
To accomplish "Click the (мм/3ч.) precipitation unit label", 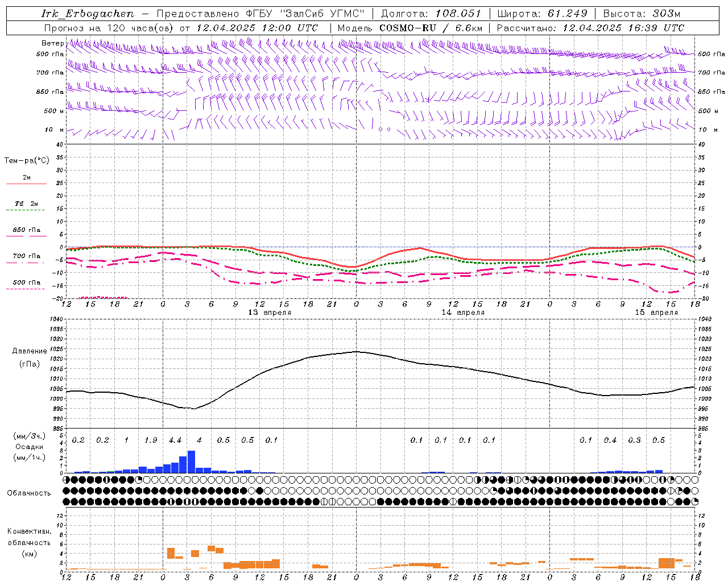I will click(x=29, y=436).
